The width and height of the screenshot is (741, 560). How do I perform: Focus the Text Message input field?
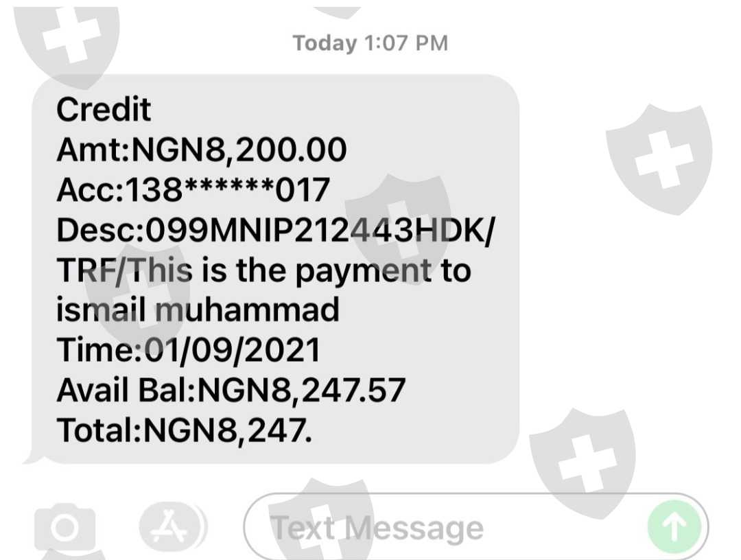pos(476,527)
